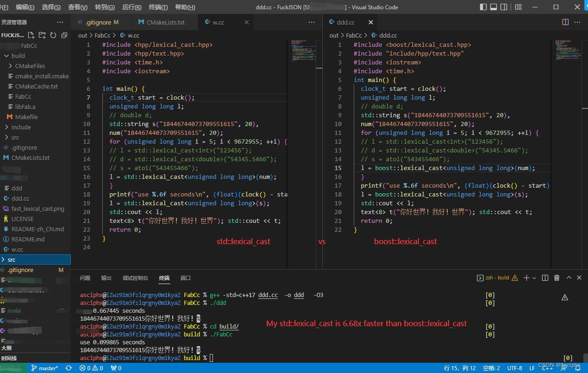Screen dimensions: 588x373
Task: Close the ddd.cc editor tab
Action: click(x=370, y=22)
